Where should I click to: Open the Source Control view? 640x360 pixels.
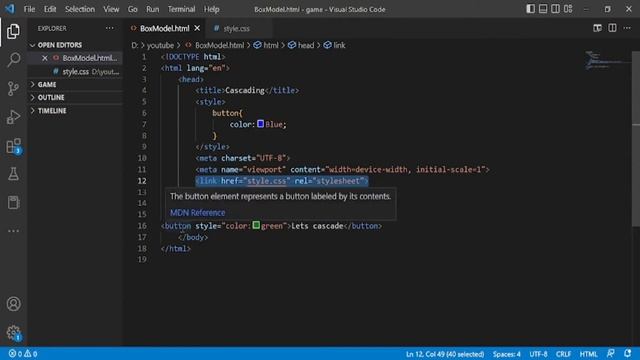[x=13, y=88]
